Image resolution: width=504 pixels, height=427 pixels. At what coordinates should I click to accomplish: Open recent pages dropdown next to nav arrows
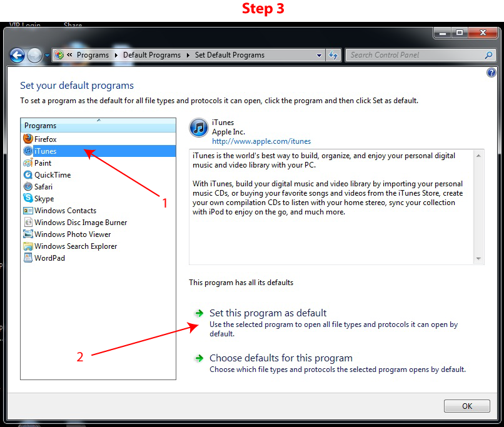click(x=47, y=55)
